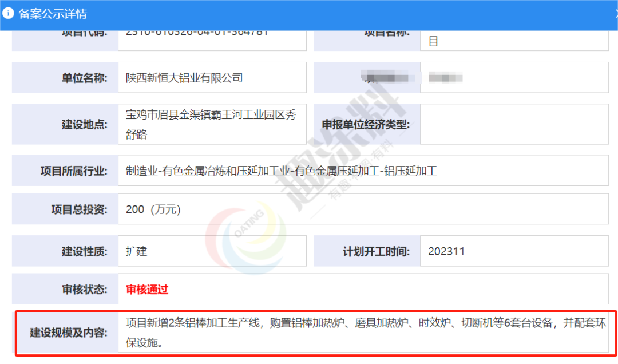Click the empty 申报单位经济类型 field
This screenshot has height=364, width=618.
[514, 124]
